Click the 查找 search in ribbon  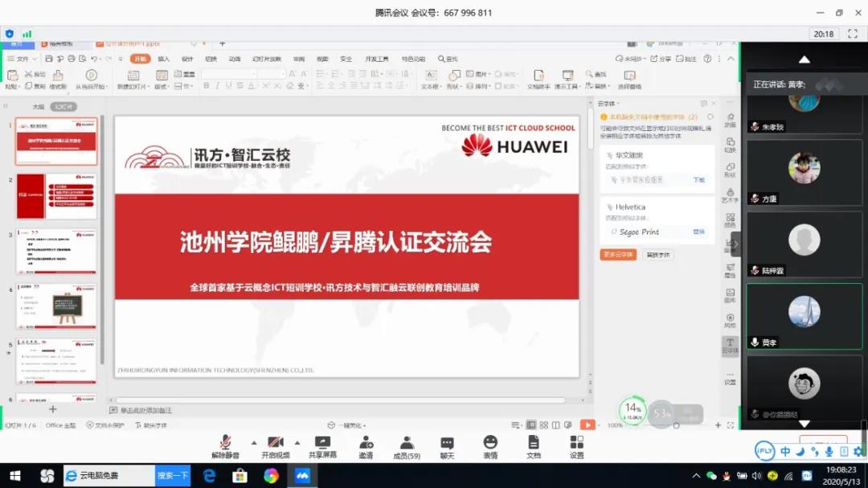click(x=448, y=59)
